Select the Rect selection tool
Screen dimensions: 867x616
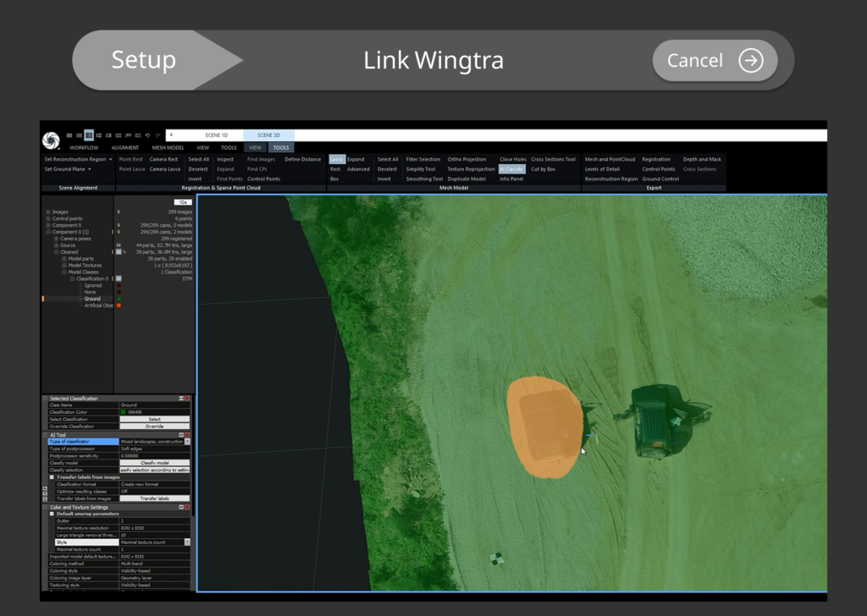pos(335,169)
